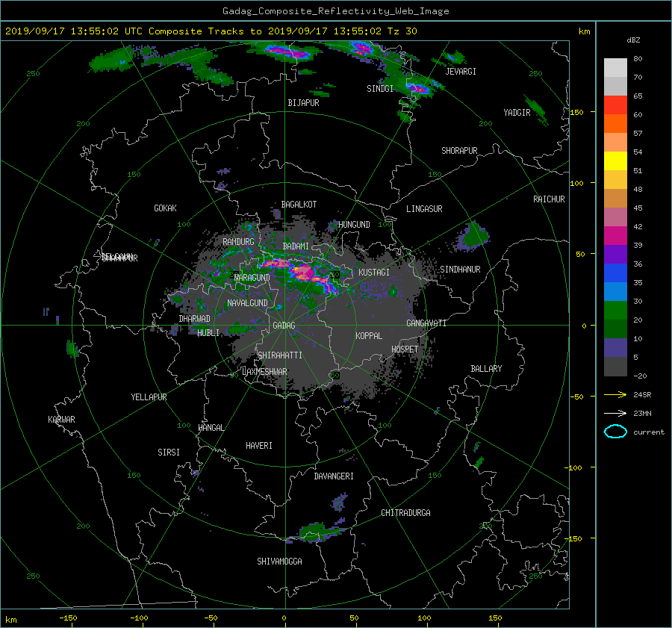Click the blue 36 dBZ color swatch

click(615, 273)
